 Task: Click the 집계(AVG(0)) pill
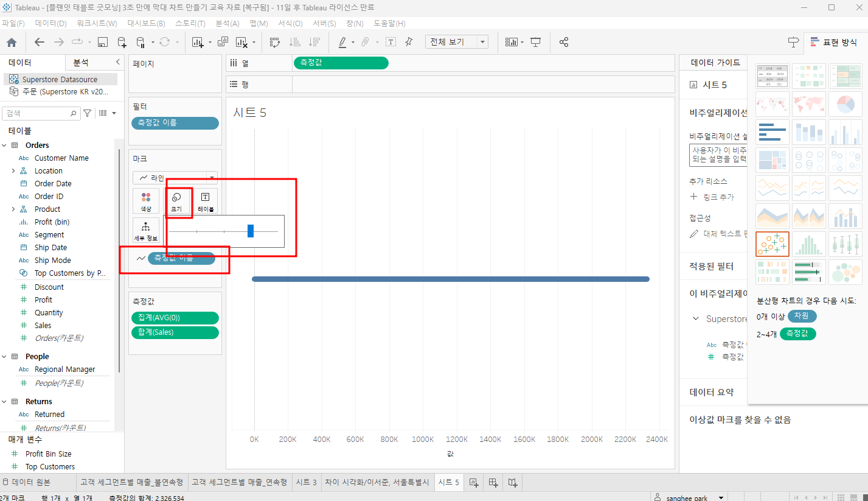click(175, 318)
